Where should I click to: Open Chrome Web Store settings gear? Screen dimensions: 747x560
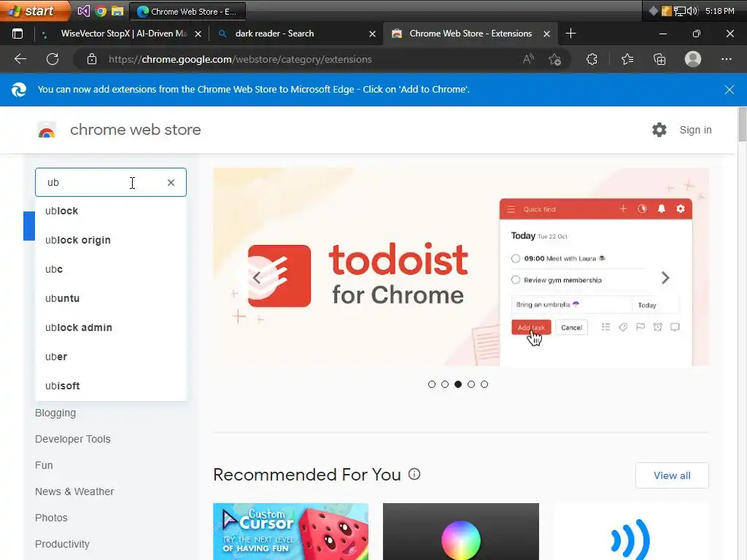pyautogui.click(x=659, y=130)
